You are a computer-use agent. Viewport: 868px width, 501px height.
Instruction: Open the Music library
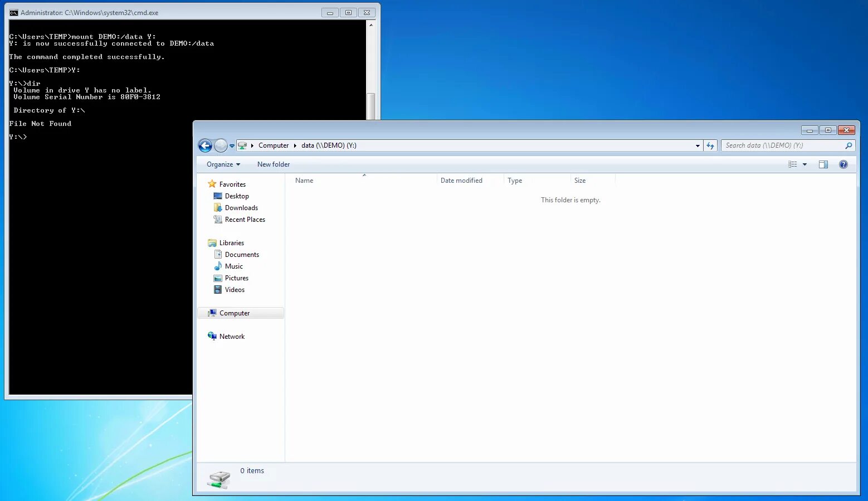coord(234,266)
